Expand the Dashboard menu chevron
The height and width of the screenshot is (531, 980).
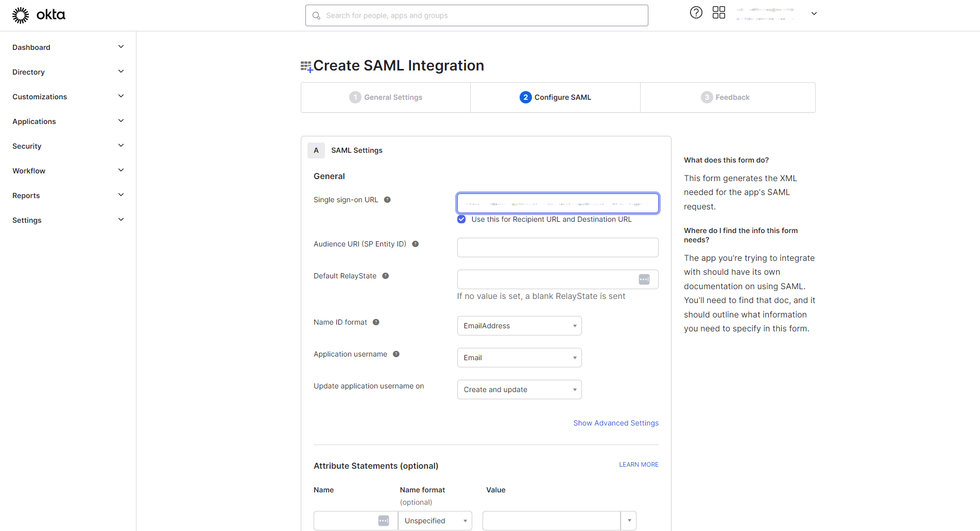click(121, 47)
